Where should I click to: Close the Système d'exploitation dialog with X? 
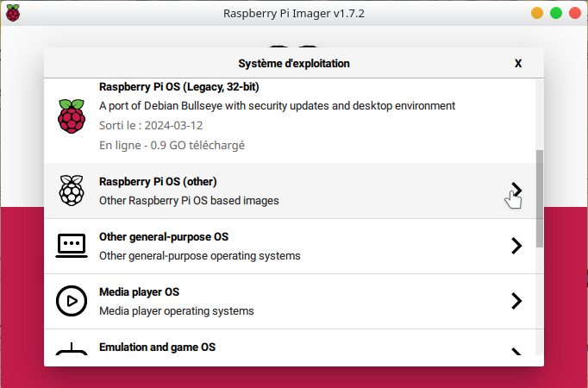click(518, 63)
